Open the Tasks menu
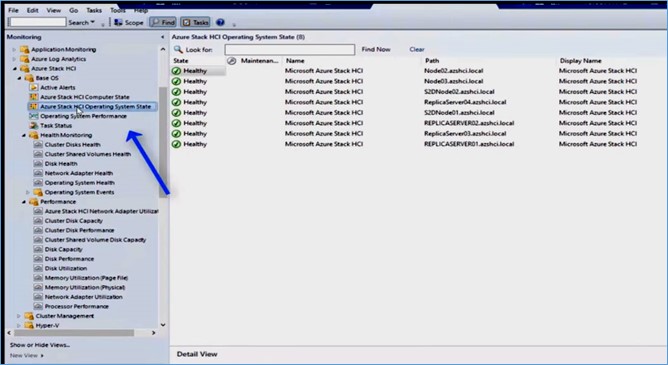 [94, 10]
